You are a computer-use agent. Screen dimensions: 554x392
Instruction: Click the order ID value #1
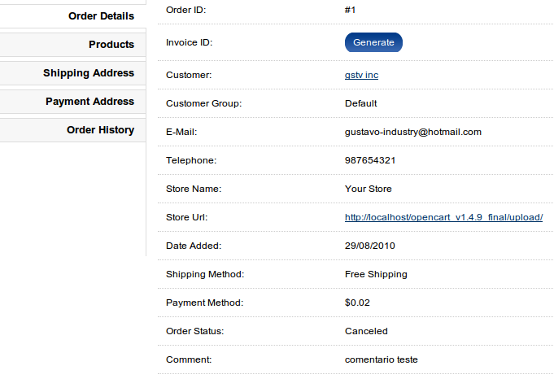[x=350, y=10]
